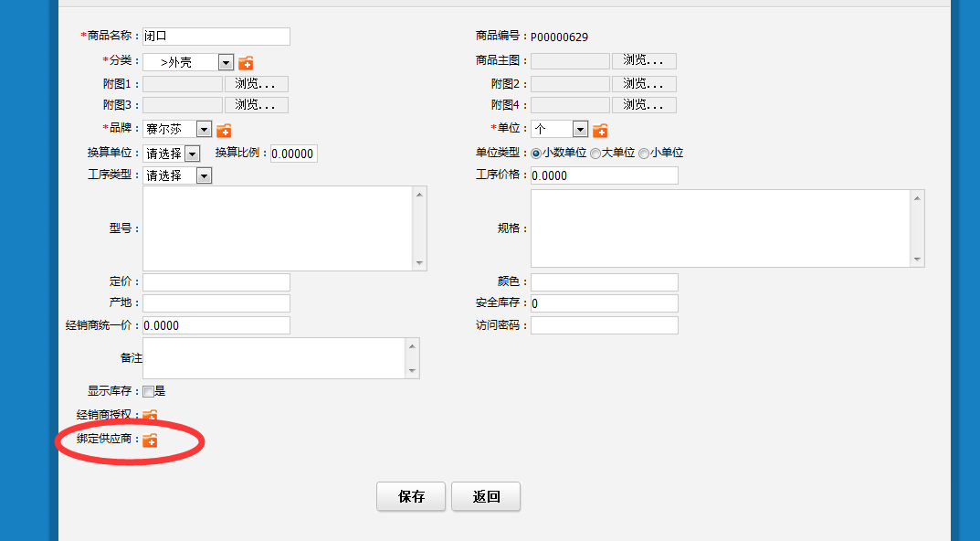Open 经销商授权 add icon
980x541 pixels.
click(150, 416)
